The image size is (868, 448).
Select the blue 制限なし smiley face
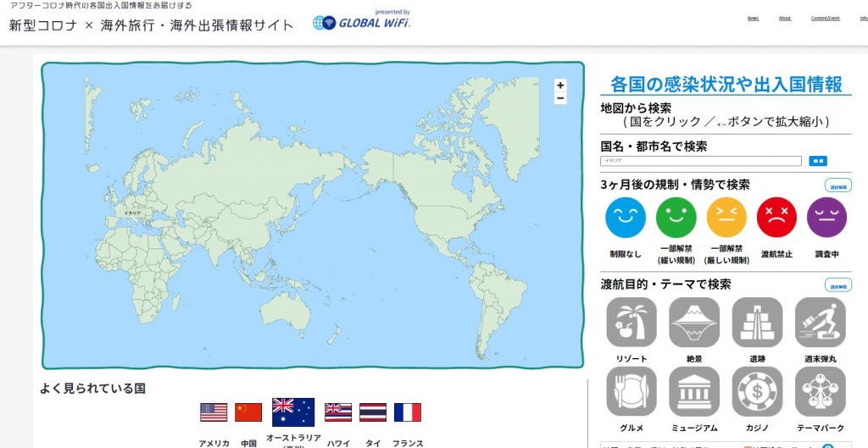[626, 218]
